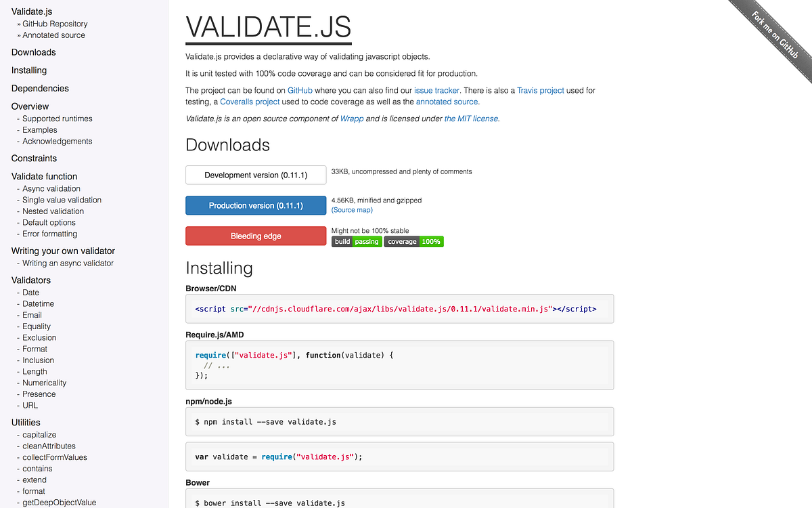Open the Source map link
Viewport: 812px width, 508px height.
coord(351,210)
